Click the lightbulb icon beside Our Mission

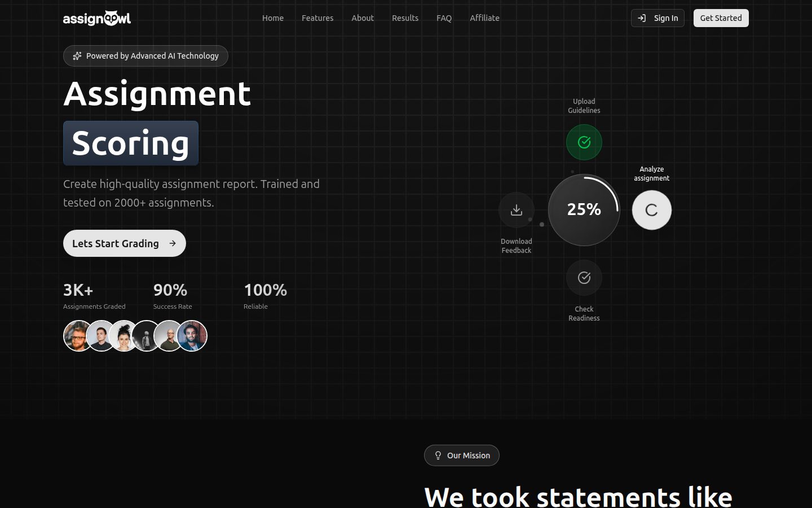tap(438, 456)
